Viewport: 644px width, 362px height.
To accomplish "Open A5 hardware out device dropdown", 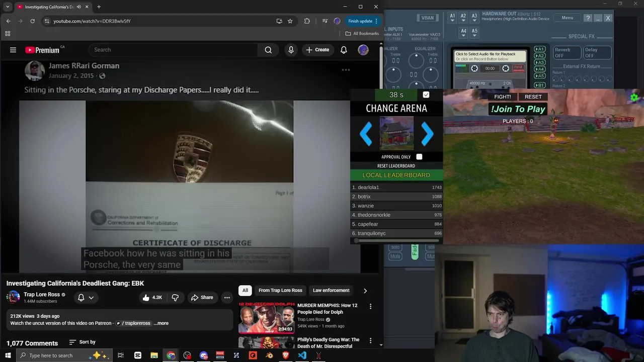I will click(474, 32).
